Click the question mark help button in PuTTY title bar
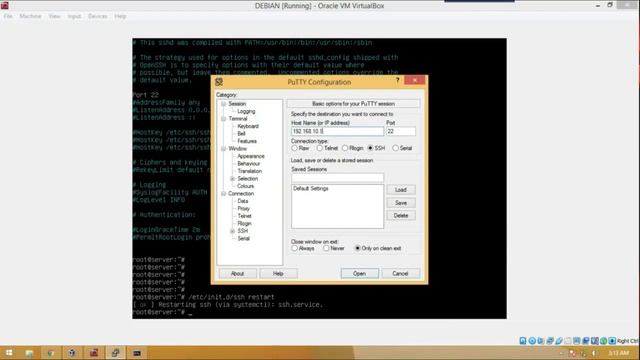 click(x=397, y=80)
